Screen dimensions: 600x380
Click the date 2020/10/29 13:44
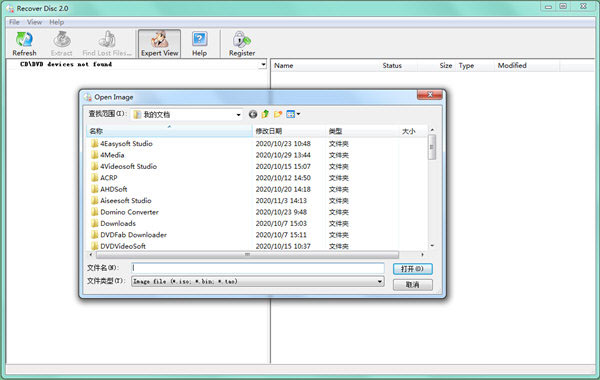283,155
